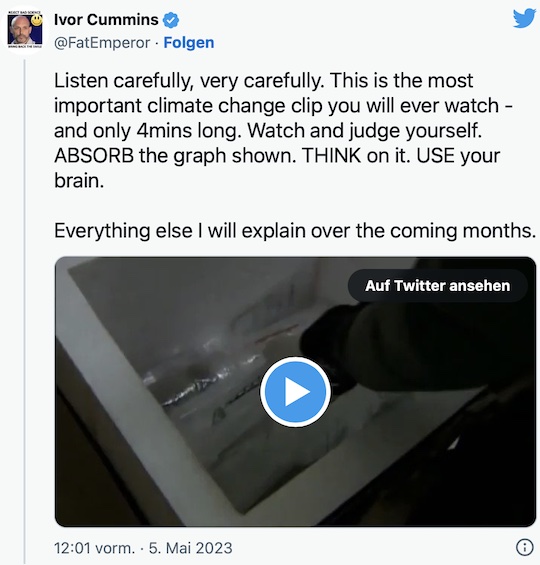Click the yellow smiley on the avatar

37,21
